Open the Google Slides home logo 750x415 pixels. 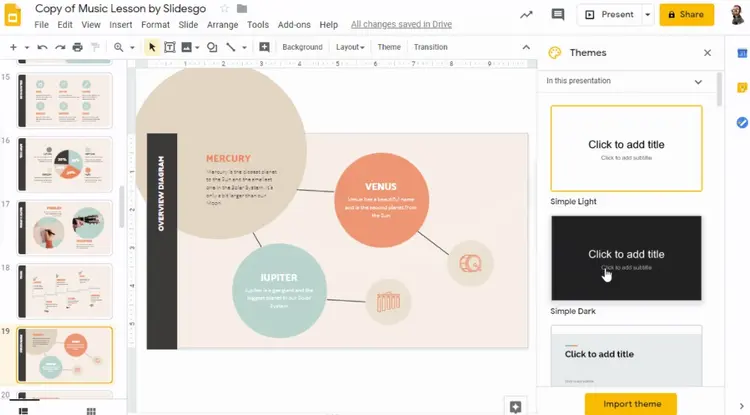(x=13, y=14)
